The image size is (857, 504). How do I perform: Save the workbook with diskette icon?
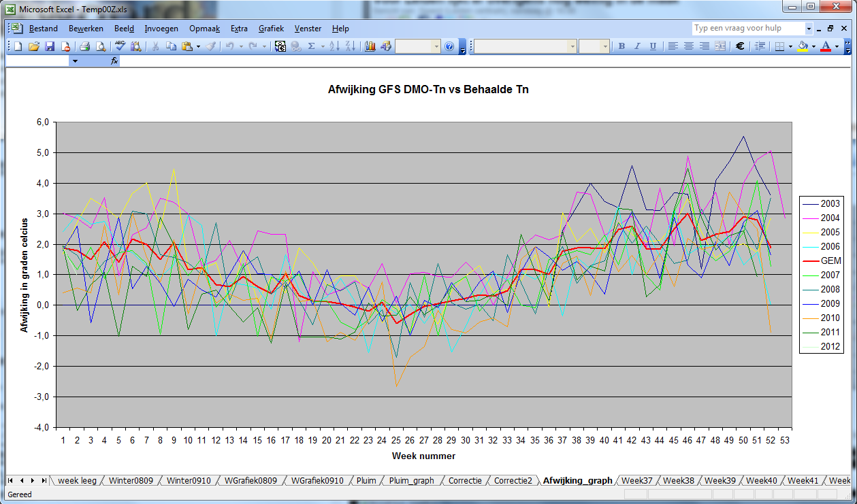(x=50, y=46)
